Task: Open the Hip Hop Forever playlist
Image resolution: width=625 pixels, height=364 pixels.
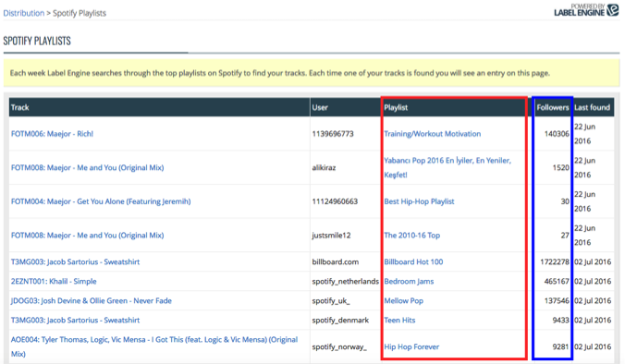Action: (x=411, y=346)
